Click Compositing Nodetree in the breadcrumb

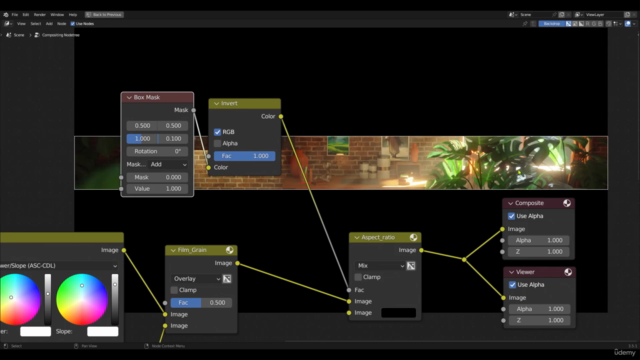pyautogui.click(x=61, y=35)
